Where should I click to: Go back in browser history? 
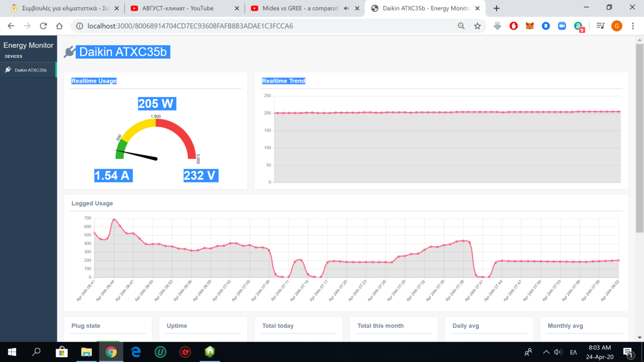coord(11,26)
